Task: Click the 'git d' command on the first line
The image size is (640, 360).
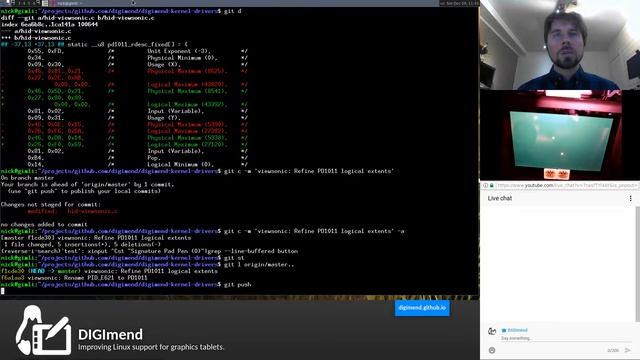Action: [233, 11]
